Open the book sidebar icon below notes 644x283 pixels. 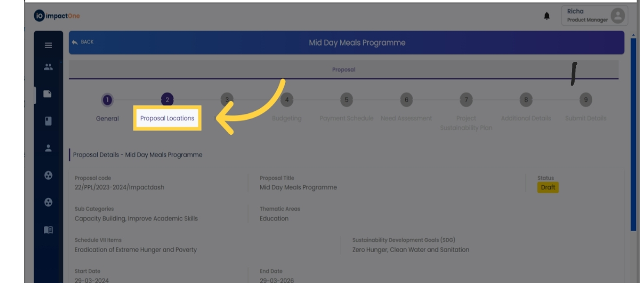click(x=49, y=121)
